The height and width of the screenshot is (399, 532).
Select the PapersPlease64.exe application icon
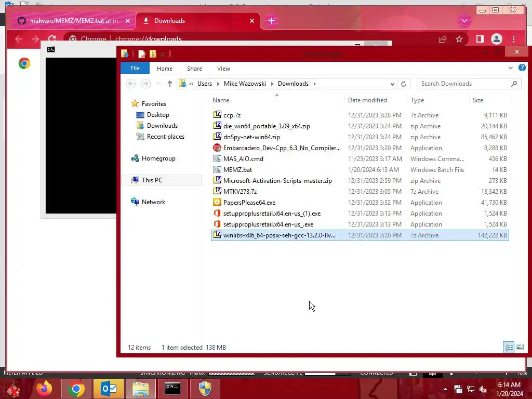217,203
